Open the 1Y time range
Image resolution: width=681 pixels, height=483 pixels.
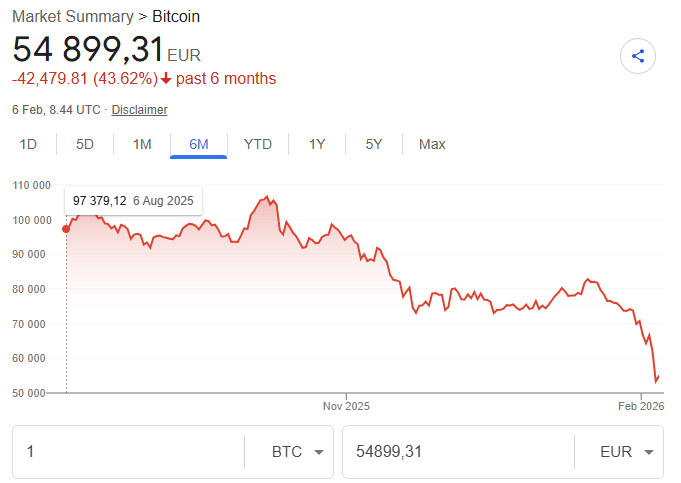(317, 144)
